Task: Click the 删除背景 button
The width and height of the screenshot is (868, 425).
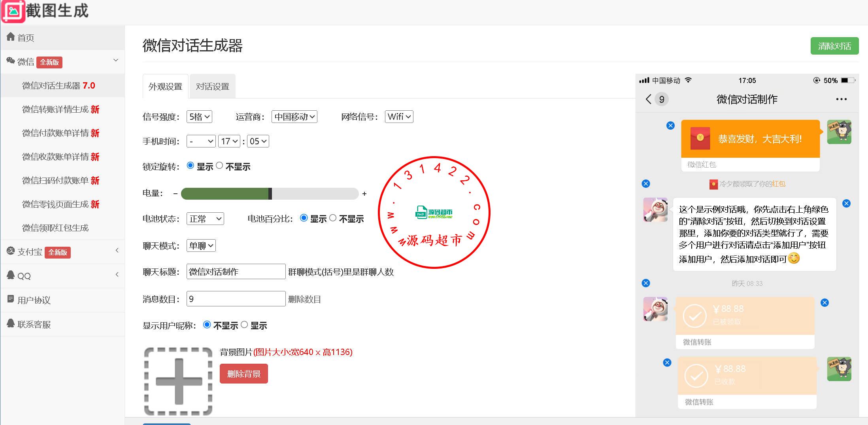Action: coord(244,374)
